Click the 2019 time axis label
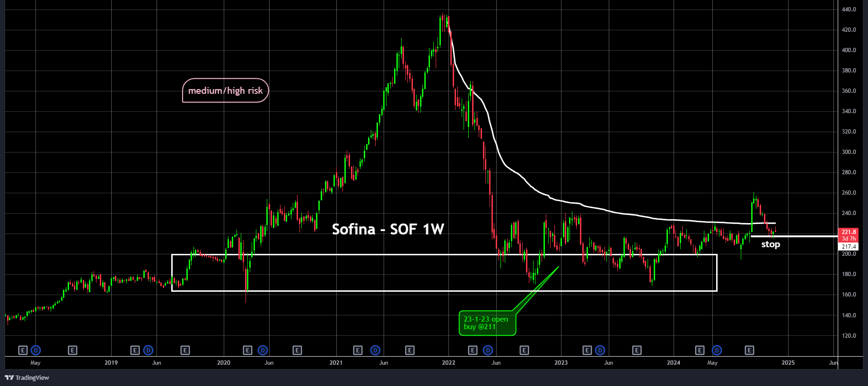This screenshot has width=868, height=386. (111, 363)
